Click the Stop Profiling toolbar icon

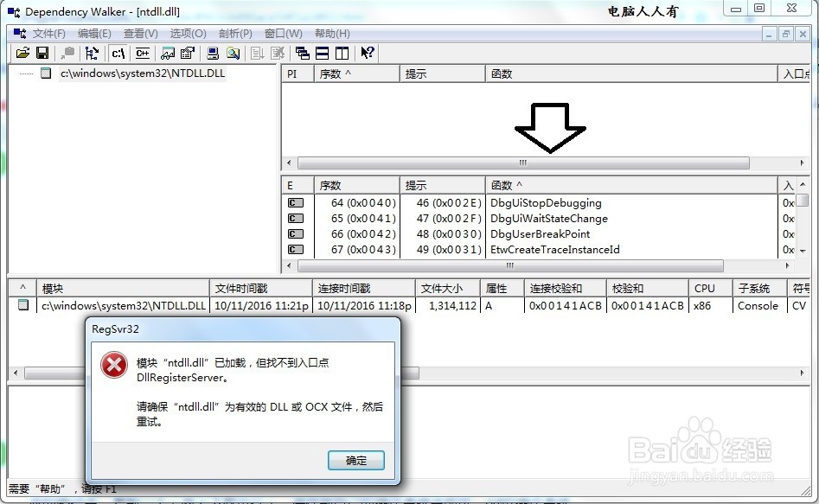[278, 53]
